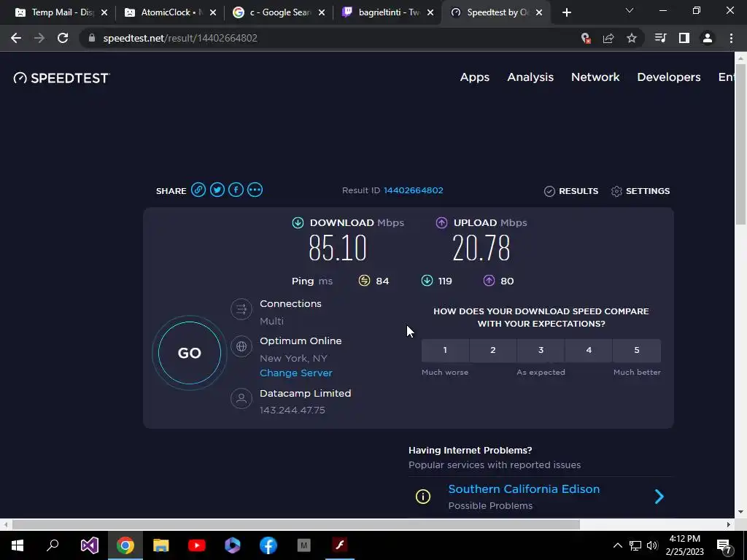Click the SETTINGS gear icon
Screen dimensions: 747x560
[616, 191]
